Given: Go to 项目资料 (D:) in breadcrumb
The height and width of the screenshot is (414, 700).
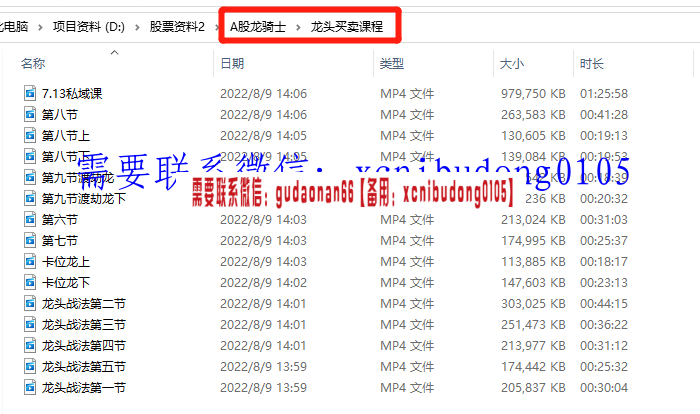Looking at the screenshot, I should 89,27.
